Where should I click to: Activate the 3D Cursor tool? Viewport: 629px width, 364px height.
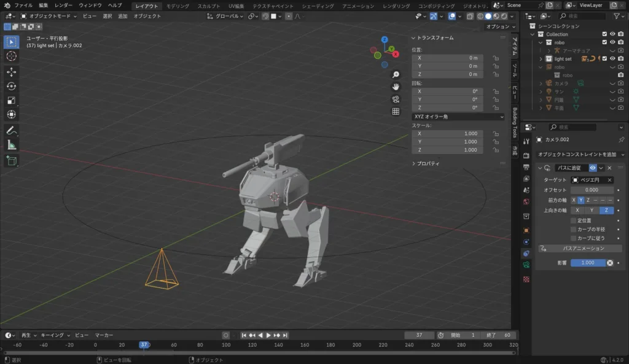(12, 56)
